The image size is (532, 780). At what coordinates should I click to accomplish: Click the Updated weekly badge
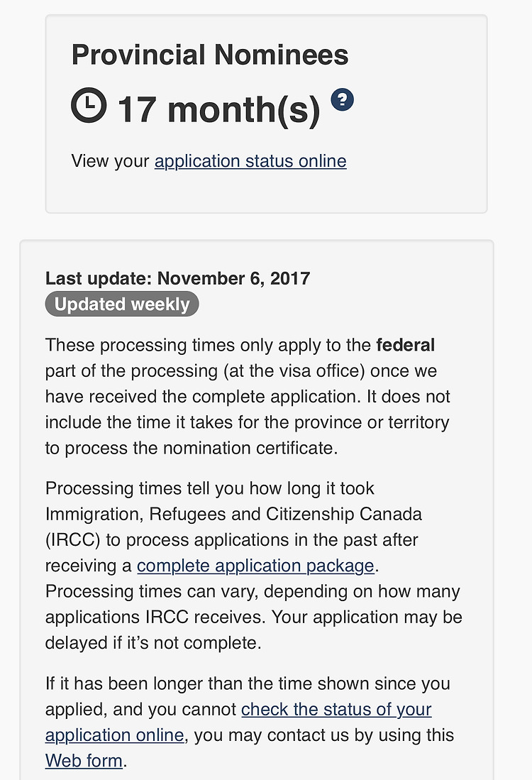(x=122, y=304)
